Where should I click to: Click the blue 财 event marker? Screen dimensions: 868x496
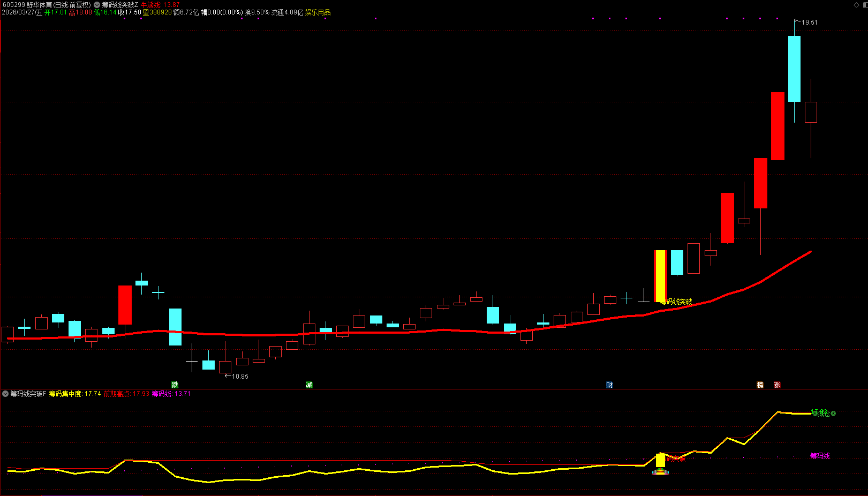coord(609,385)
